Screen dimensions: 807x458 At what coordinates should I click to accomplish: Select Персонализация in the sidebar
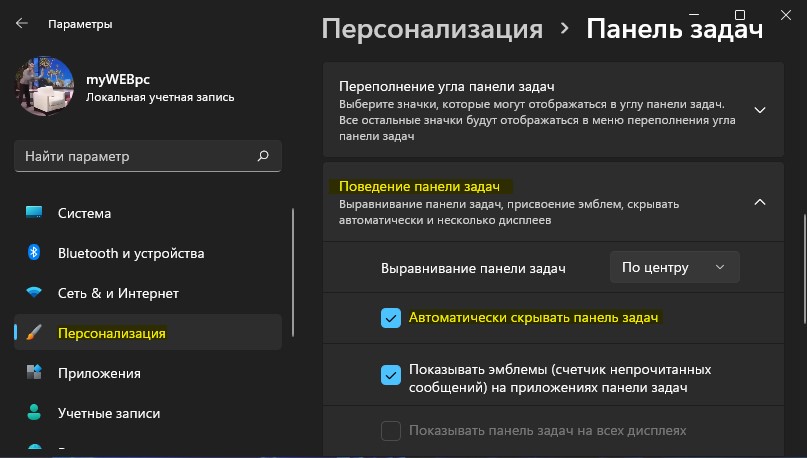[x=148, y=332]
